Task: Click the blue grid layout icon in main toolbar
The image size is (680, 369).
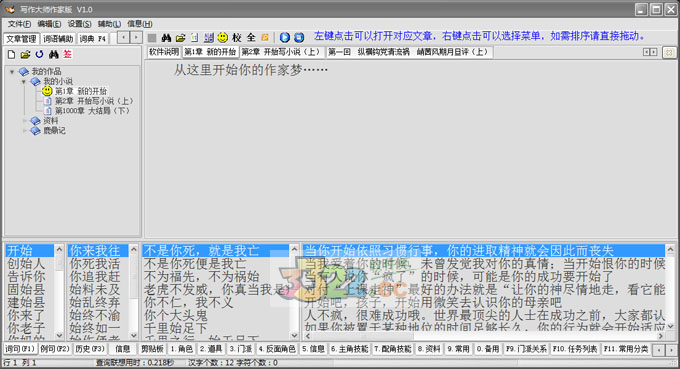Action: coord(209,38)
